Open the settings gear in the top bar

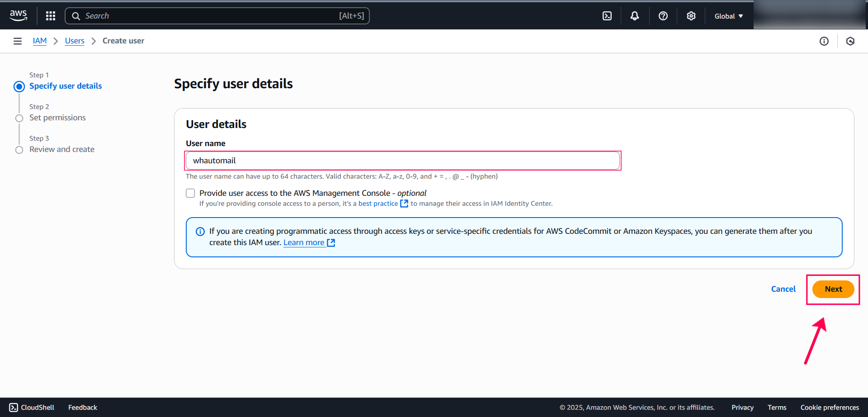click(690, 15)
